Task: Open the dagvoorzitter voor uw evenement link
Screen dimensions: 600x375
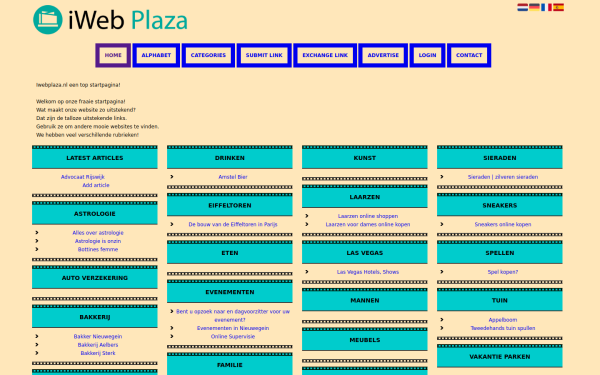Action: pos(233,316)
